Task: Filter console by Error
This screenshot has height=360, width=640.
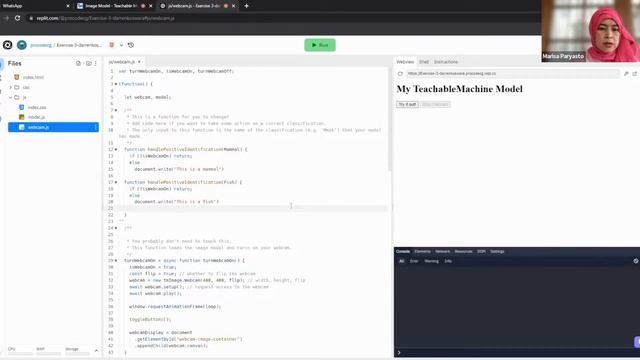Action: (x=414, y=261)
